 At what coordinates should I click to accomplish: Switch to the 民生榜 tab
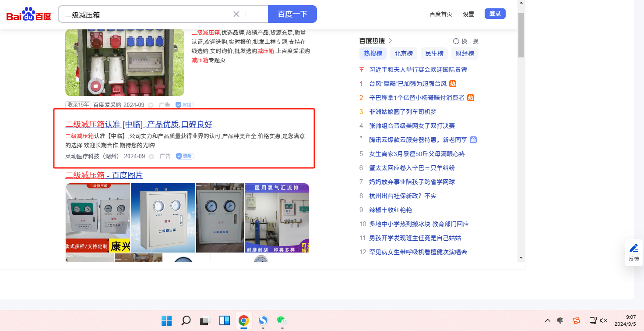coord(434,53)
